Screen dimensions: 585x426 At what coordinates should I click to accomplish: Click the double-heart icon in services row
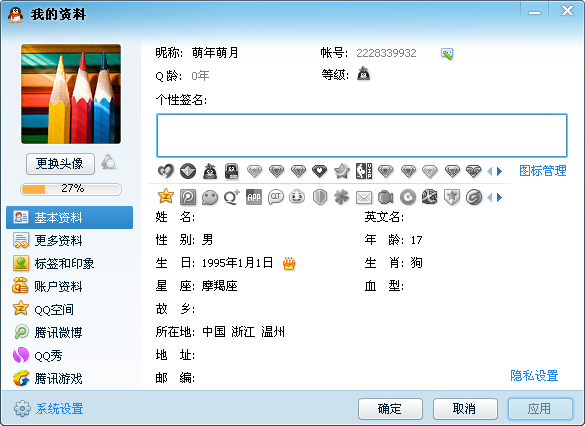point(166,171)
